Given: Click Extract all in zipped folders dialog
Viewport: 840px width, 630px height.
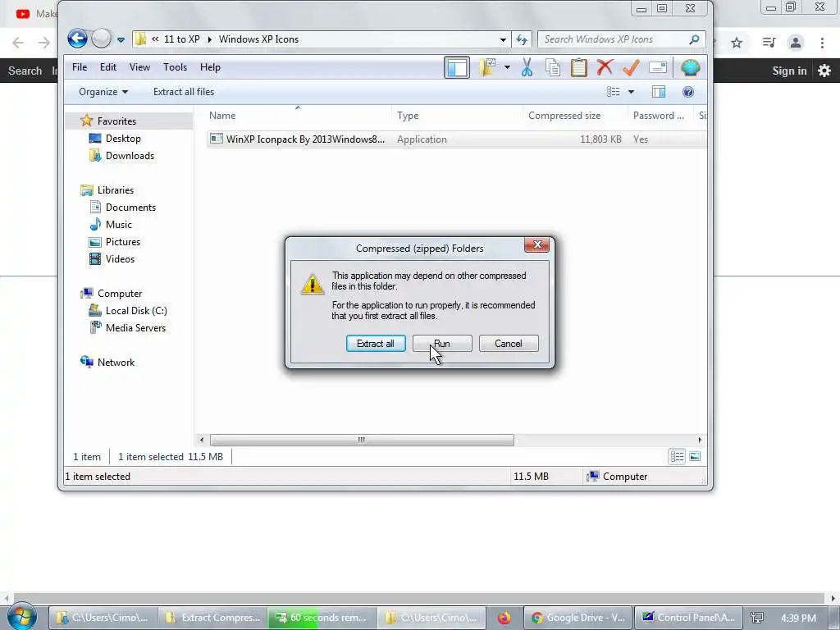Looking at the screenshot, I should 376,344.
